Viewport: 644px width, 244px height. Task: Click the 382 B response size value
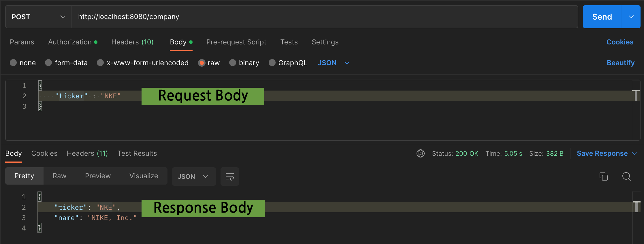(555, 153)
